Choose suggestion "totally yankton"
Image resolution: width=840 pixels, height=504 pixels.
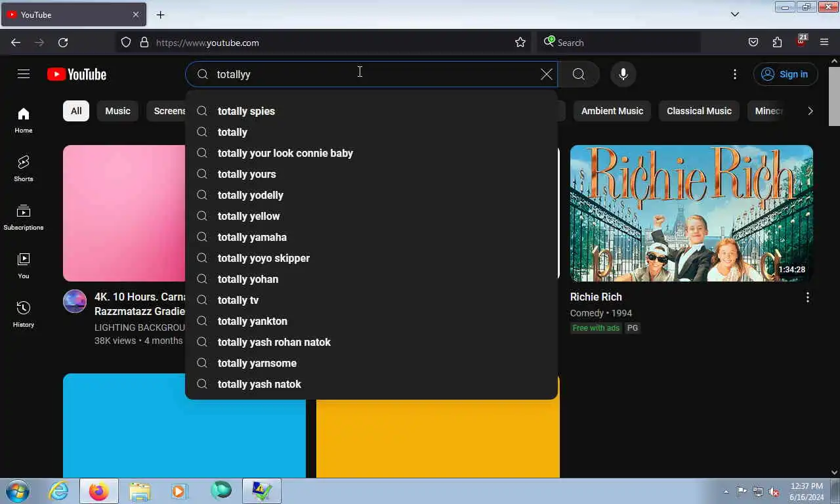tap(371, 321)
